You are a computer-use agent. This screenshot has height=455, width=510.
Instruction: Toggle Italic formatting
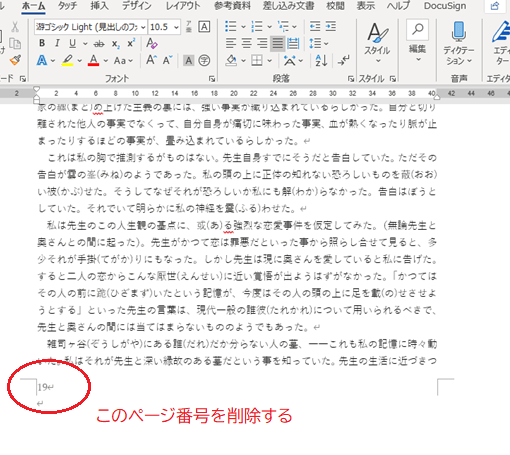tap(57, 43)
